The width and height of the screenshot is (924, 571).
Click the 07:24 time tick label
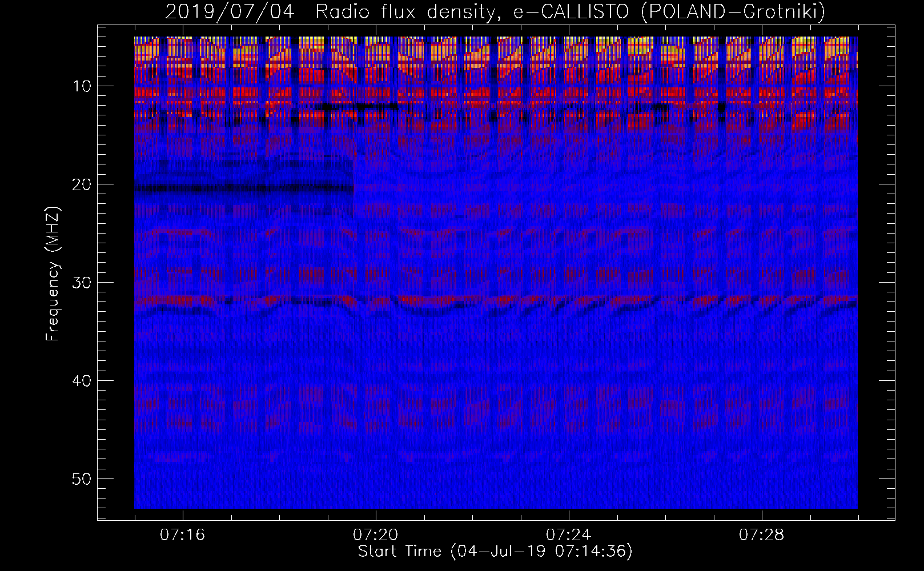569,535
